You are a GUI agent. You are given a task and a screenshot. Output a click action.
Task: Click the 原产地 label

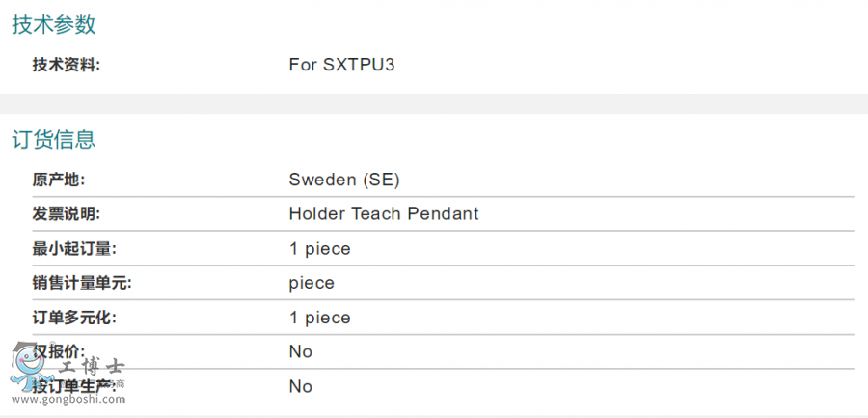pyautogui.click(x=59, y=180)
